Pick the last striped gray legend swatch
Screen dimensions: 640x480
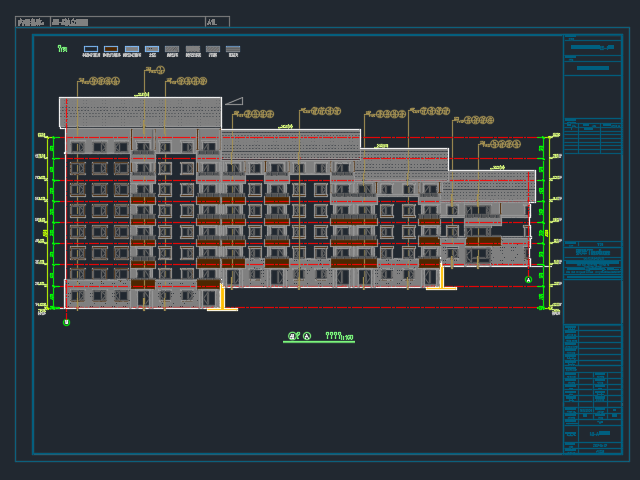[233, 49]
